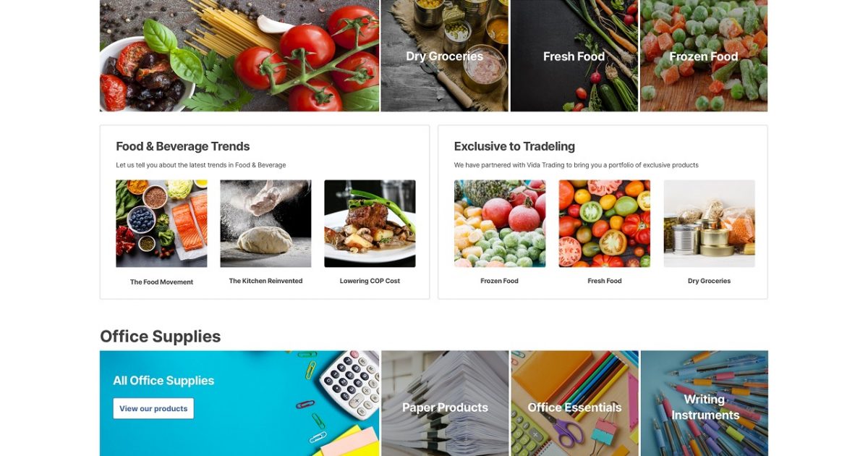Click the All Office Supplies banner heading
Screen dimensions: 868x456
coord(163,381)
